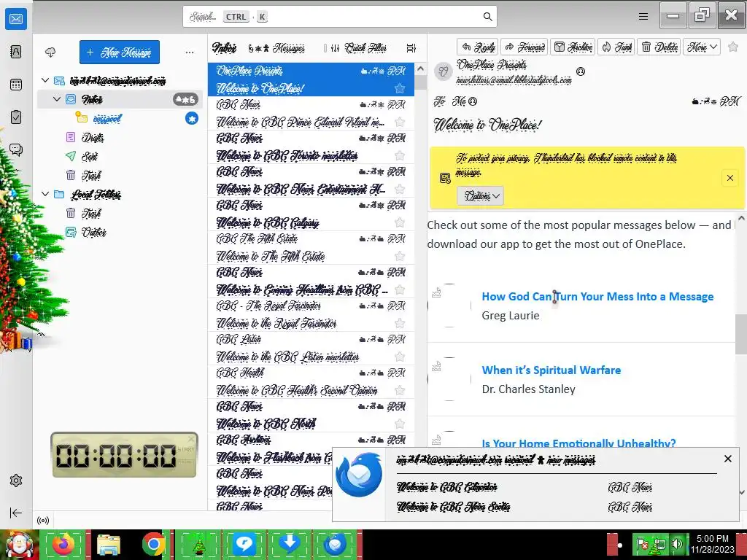Collapse the mail account tree

click(45, 80)
